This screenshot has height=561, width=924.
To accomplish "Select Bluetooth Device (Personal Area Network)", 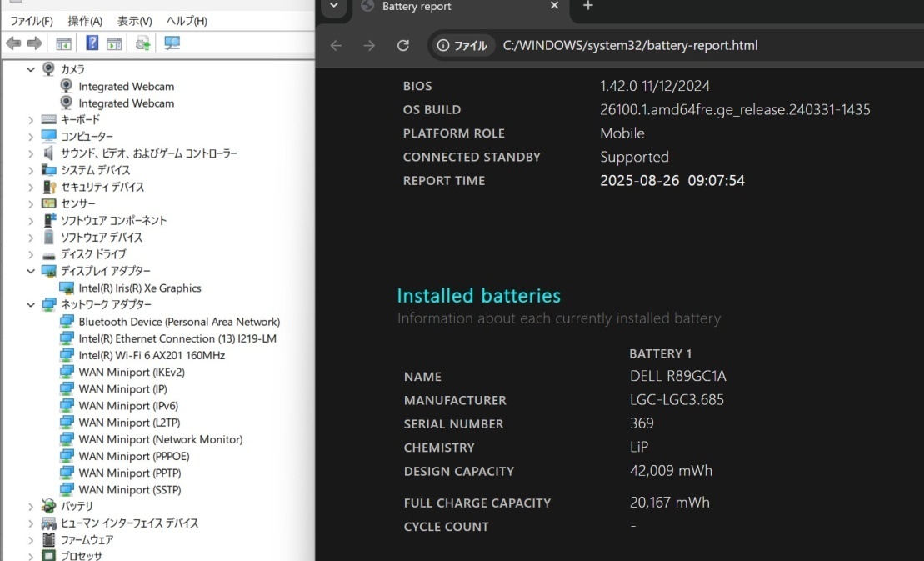I will [x=178, y=322].
